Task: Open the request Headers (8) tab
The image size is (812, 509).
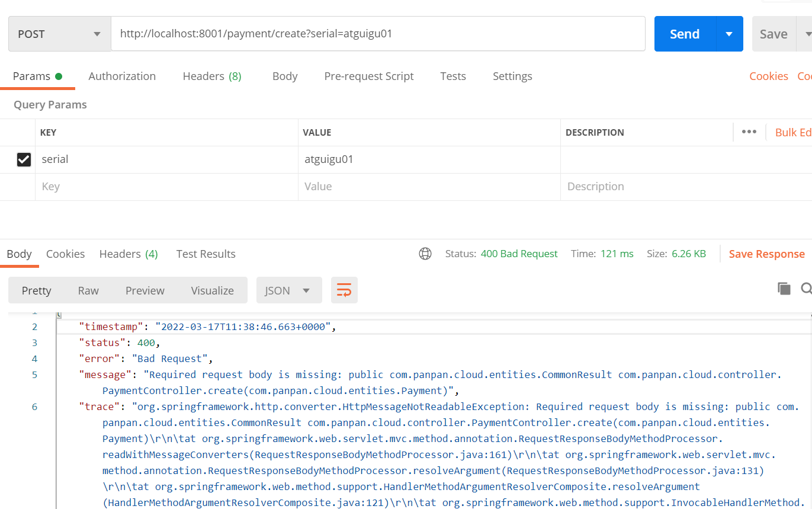Action: [x=212, y=76]
